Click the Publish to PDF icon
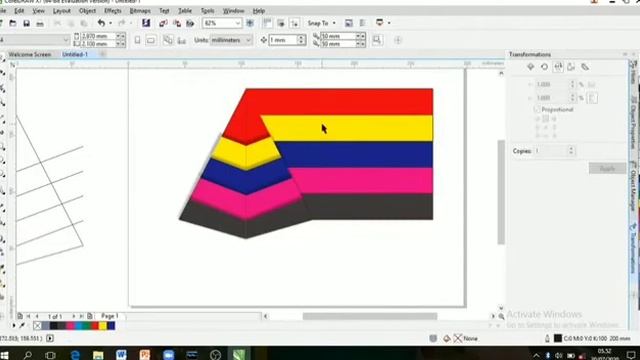This screenshot has height=360, width=640. tap(190, 23)
